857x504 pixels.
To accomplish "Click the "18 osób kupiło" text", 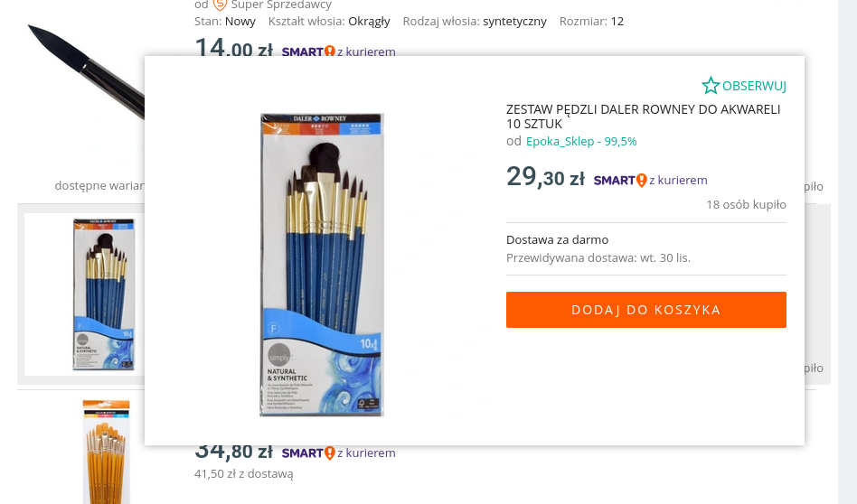I will coord(746,205).
